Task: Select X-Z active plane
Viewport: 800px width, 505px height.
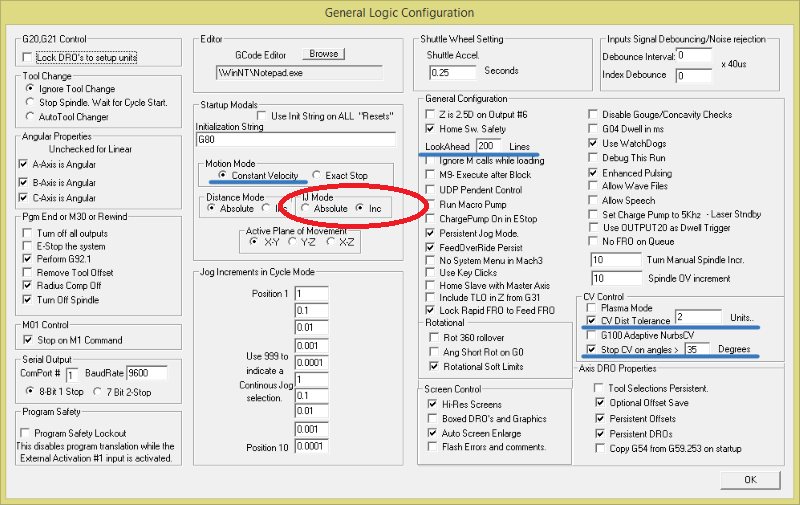Action: coord(331,241)
